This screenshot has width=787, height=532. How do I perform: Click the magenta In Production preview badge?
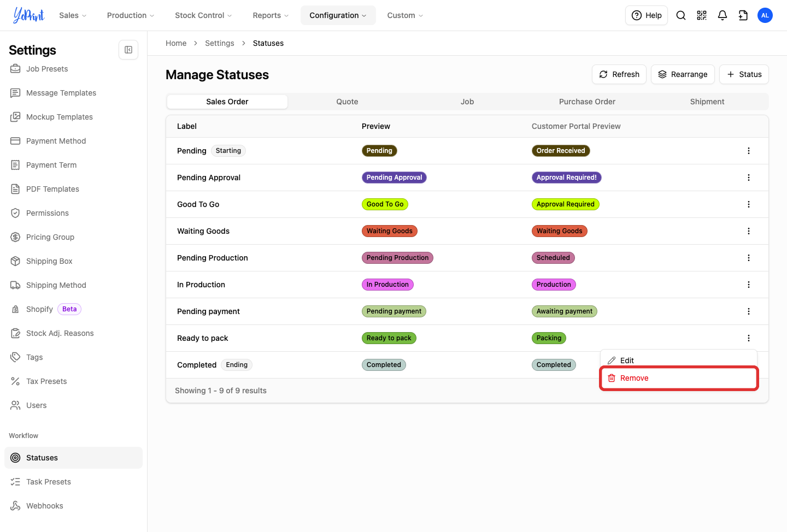pos(387,285)
